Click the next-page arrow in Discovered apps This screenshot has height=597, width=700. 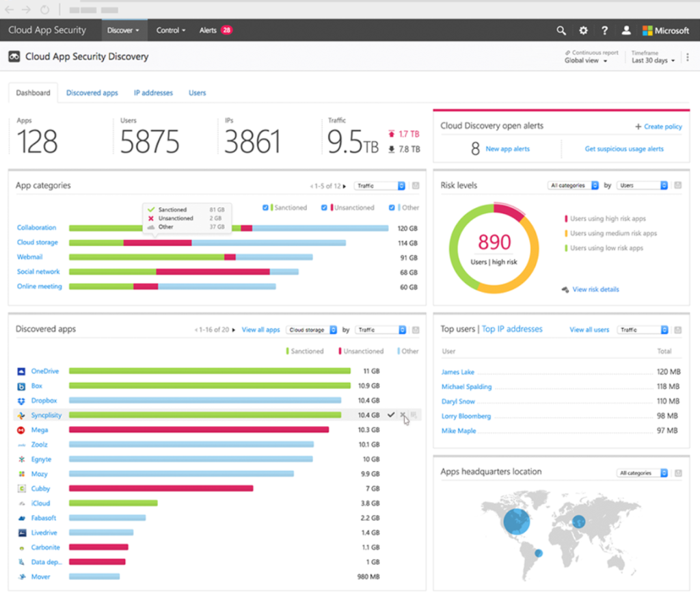click(x=233, y=330)
